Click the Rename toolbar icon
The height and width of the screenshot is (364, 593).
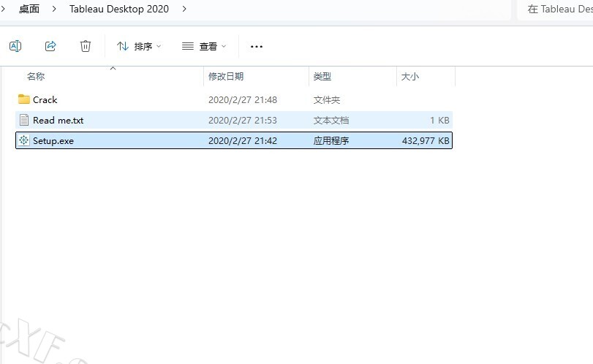(15, 46)
